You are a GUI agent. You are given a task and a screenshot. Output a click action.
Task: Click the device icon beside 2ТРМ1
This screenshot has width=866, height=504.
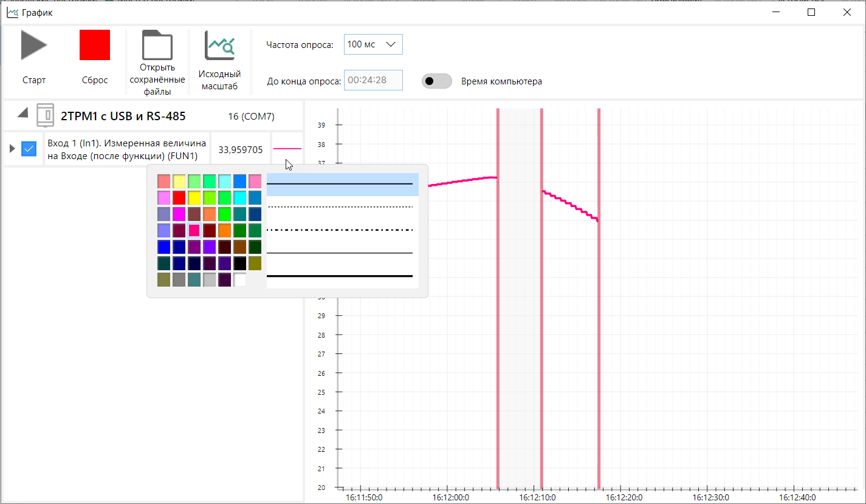[46, 115]
